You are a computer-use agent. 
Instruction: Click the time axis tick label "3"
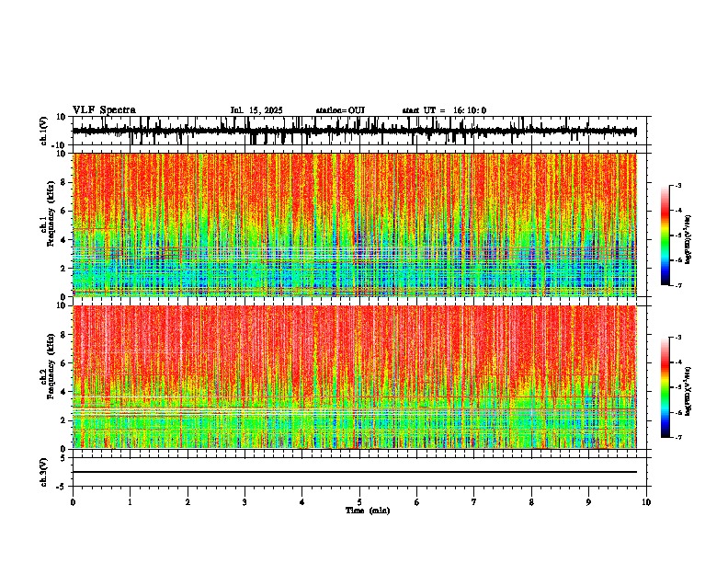point(245,502)
